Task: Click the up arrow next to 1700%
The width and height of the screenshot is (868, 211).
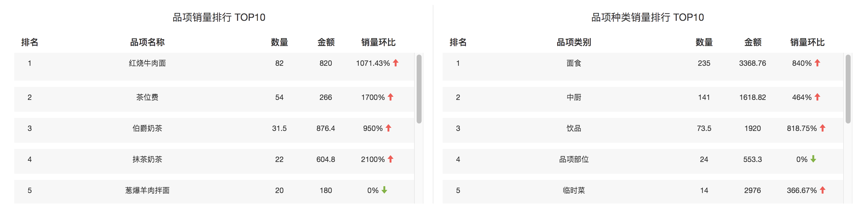Action: coord(391,97)
